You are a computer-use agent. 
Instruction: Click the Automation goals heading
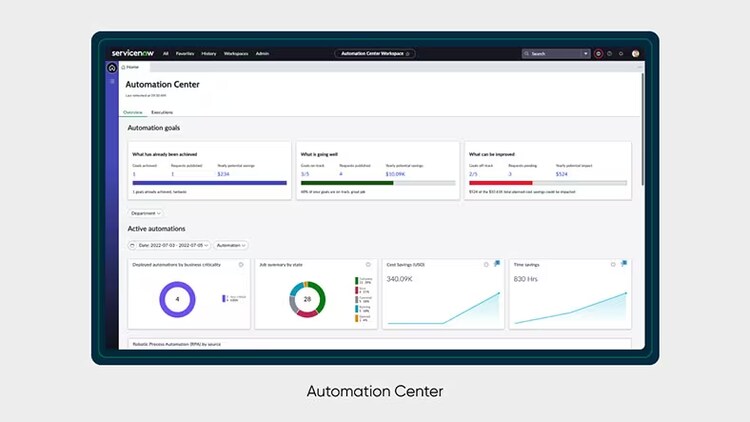(x=154, y=128)
